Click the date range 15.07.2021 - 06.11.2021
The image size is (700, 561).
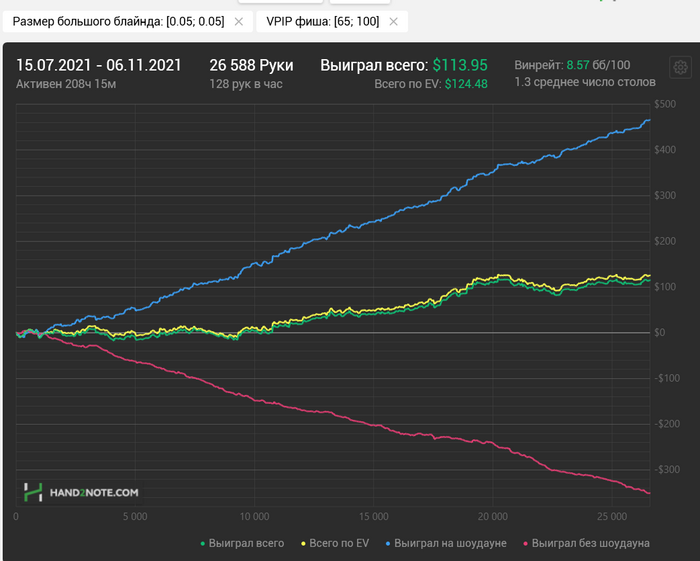[x=99, y=65]
